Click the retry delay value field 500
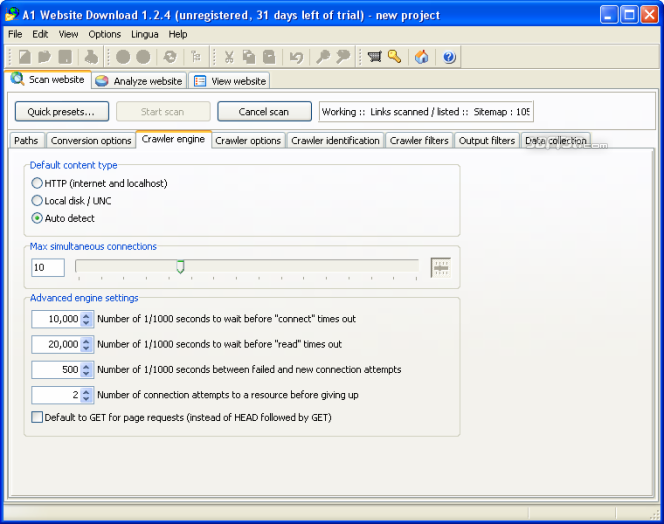 56,370
